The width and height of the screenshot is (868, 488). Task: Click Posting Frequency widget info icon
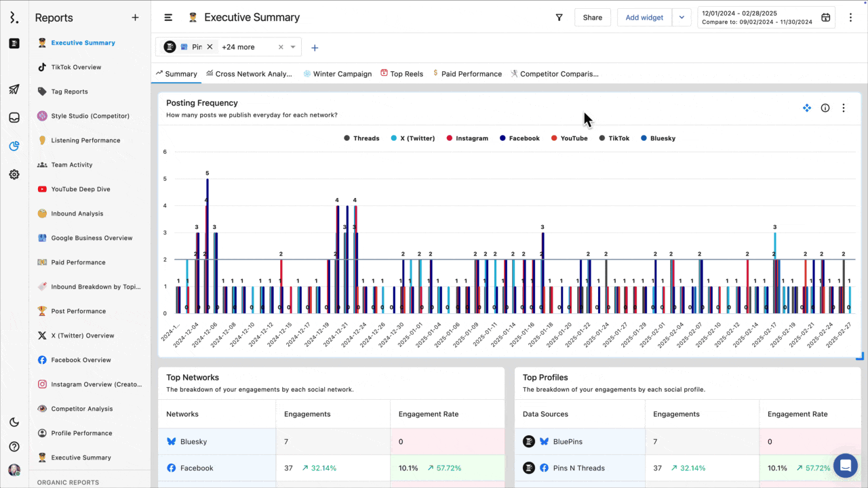tap(825, 108)
